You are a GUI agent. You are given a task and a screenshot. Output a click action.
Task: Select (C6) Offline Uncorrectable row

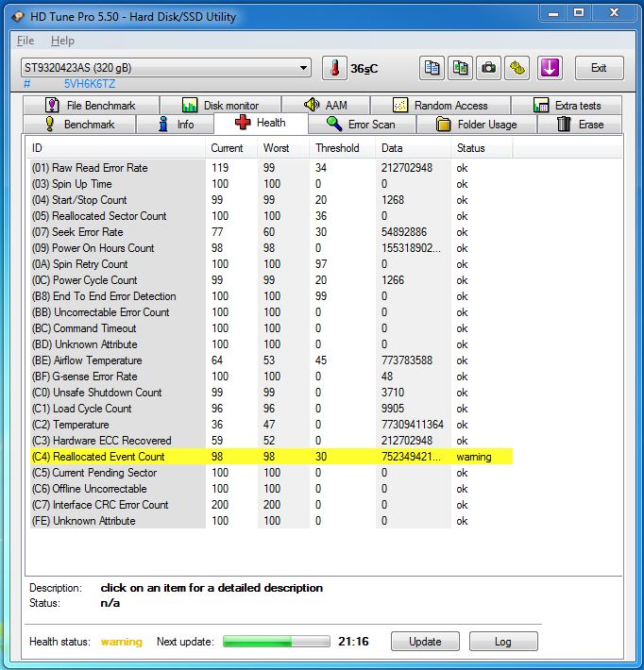[x=271, y=489]
